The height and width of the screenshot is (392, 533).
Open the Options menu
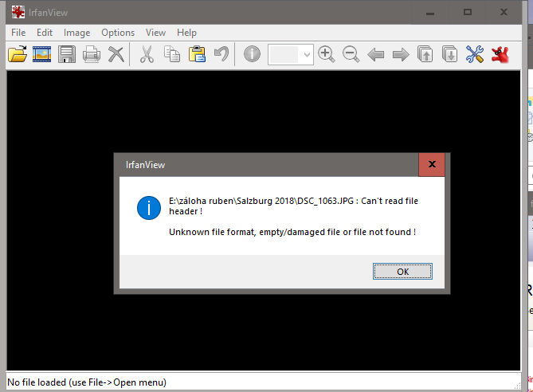(x=118, y=33)
